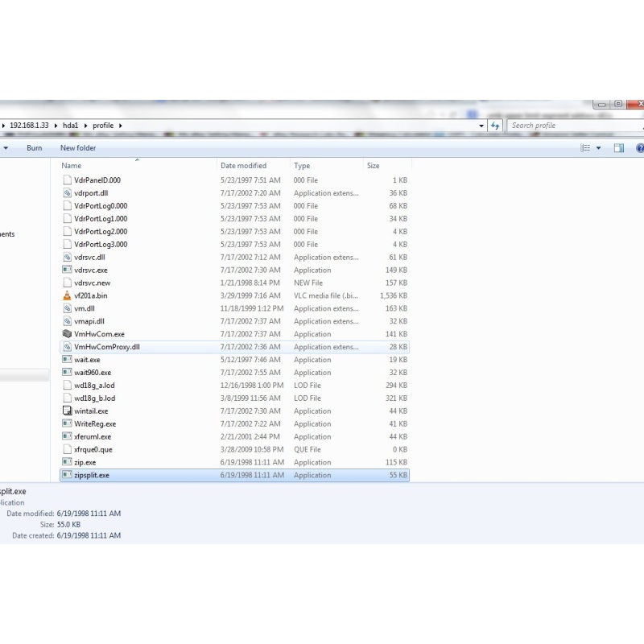The width and height of the screenshot is (644, 644).
Task: Select the vf201a.bin VLC media file
Action: [x=90, y=295]
